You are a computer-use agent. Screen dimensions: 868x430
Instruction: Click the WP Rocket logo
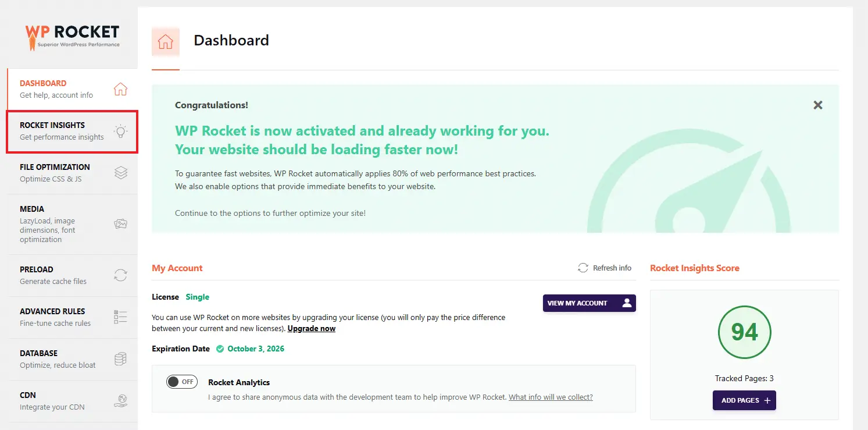(x=72, y=35)
